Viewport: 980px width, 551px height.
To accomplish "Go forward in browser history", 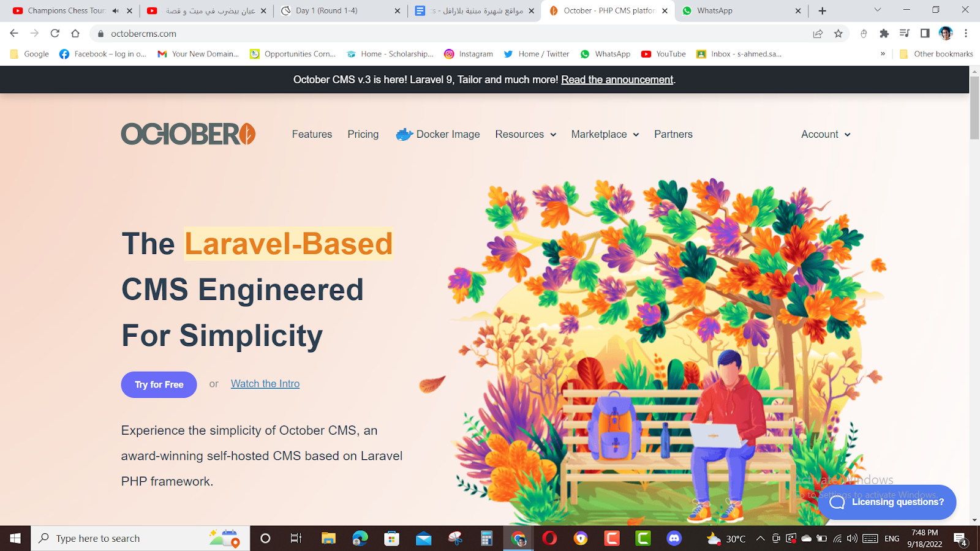I will [x=34, y=34].
